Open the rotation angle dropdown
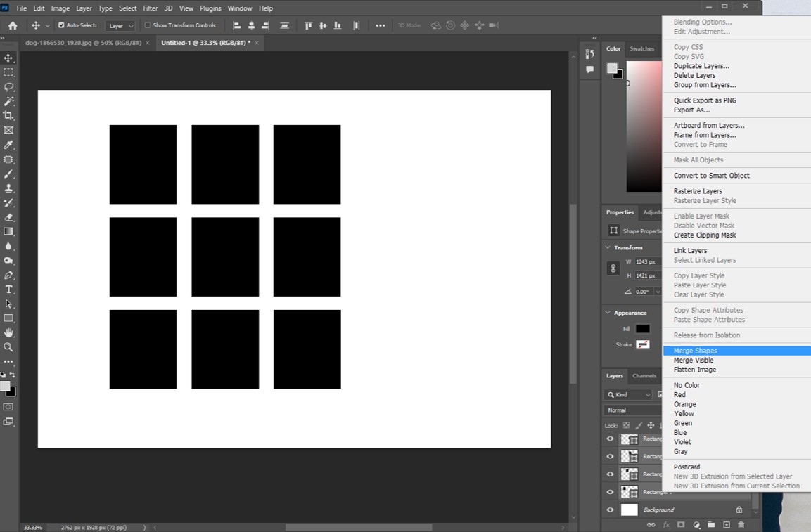The width and height of the screenshot is (811, 532). 658,292
